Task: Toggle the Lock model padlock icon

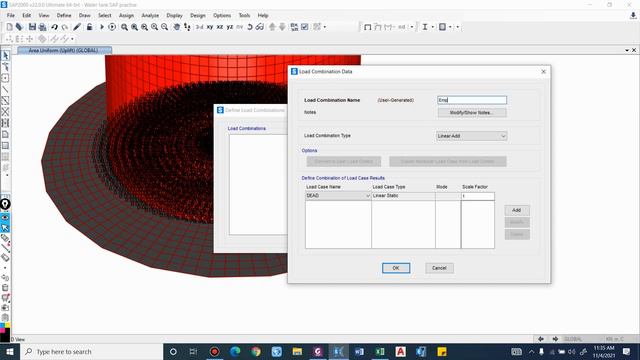Action: (x=89, y=27)
